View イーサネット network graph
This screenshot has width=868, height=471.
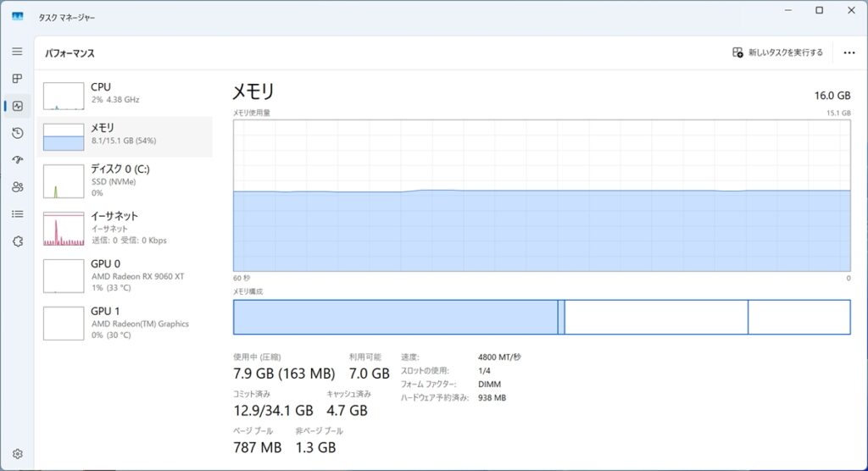[x=127, y=228]
